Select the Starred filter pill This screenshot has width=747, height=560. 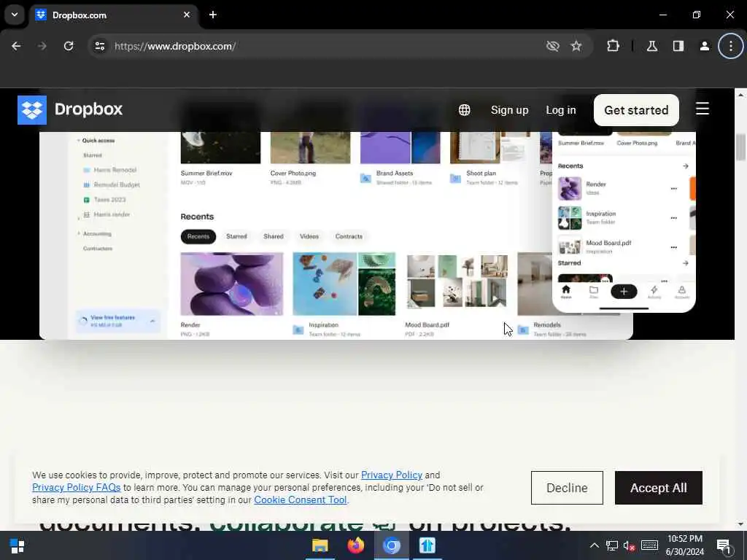(236, 237)
